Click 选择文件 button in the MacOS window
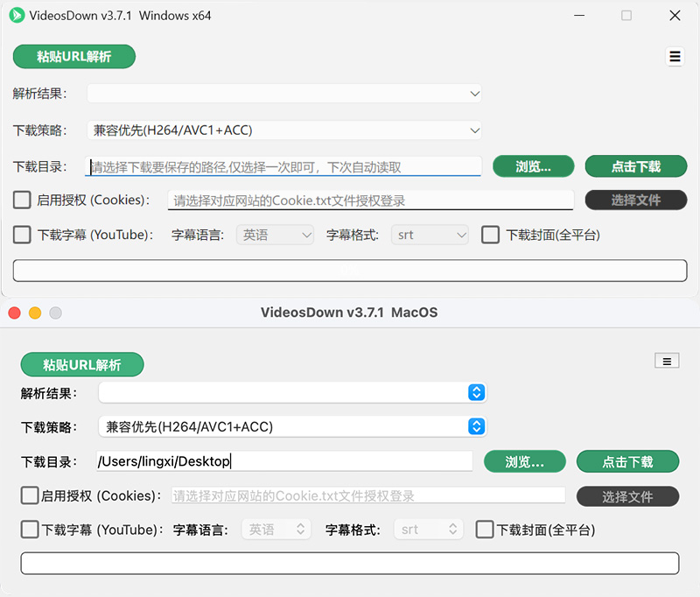Screen dimensions: 700x597 (x=627, y=496)
